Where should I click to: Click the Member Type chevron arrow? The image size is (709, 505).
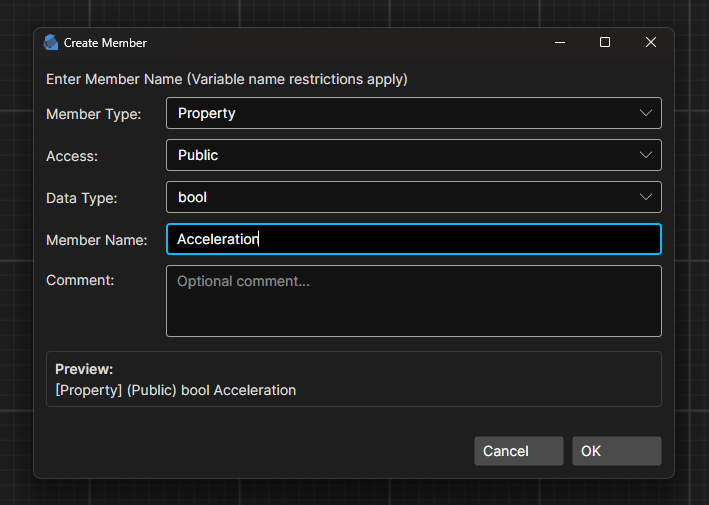click(x=646, y=113)
